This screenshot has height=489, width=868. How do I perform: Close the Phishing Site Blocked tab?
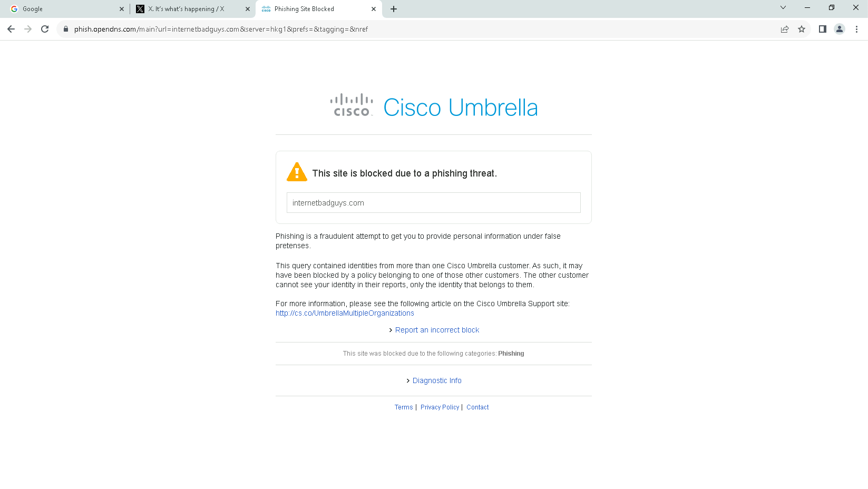(374, 9)
